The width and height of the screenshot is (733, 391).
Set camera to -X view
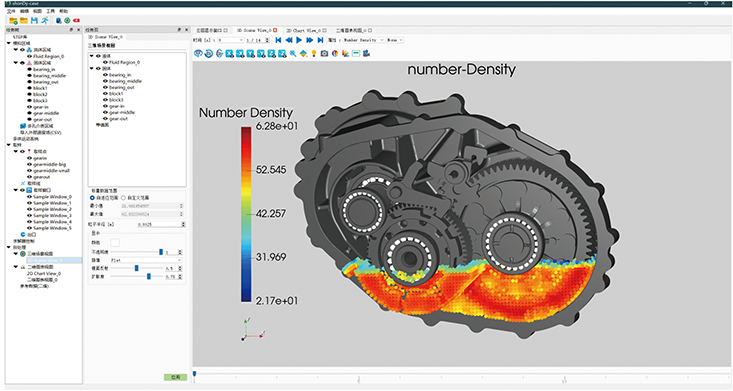point(240,54)
